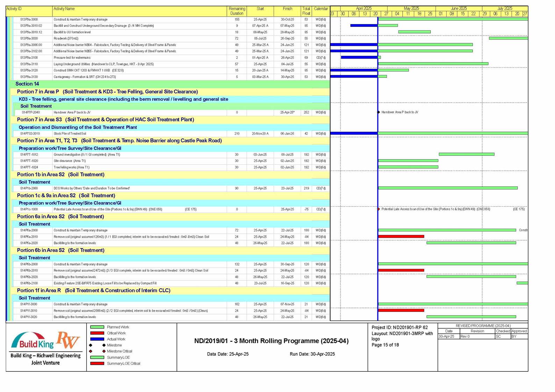
Task: Click the red critical bar for S14P6a-2010
Action: click(401, 237)
